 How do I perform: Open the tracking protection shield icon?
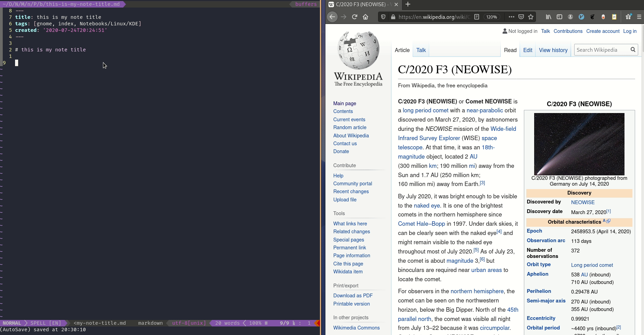pos(383,17)
